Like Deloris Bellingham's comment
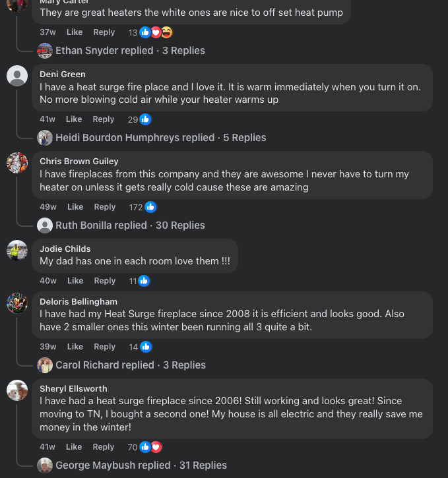Viewport: 448px width, 478px height. (x=75, y=347)
